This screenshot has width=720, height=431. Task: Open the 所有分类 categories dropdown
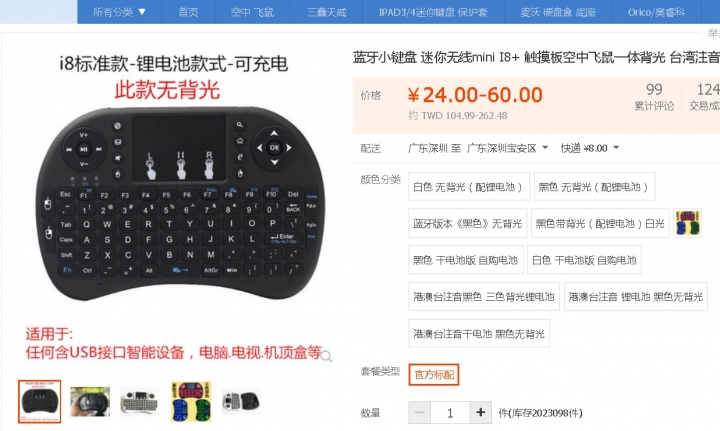pos(119,12)
